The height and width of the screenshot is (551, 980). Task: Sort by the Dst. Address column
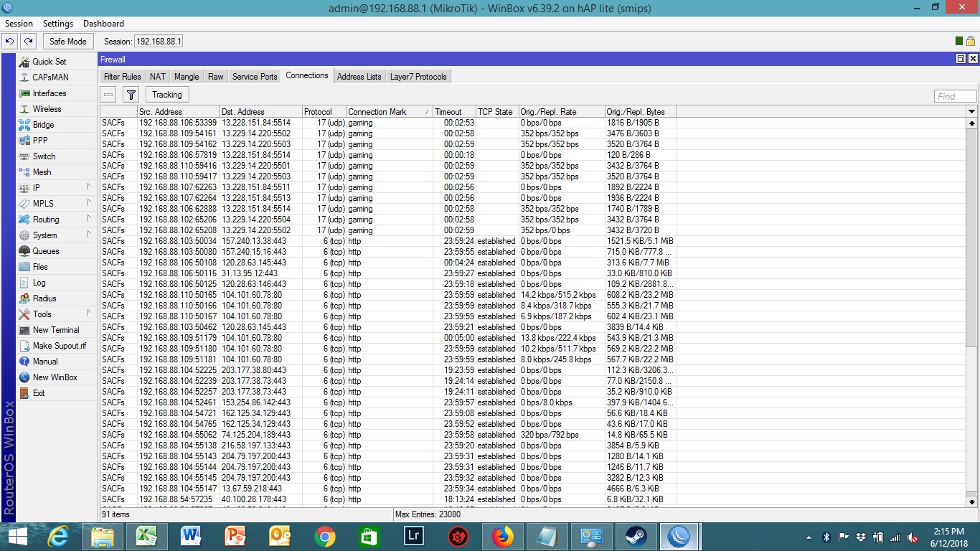261,112
